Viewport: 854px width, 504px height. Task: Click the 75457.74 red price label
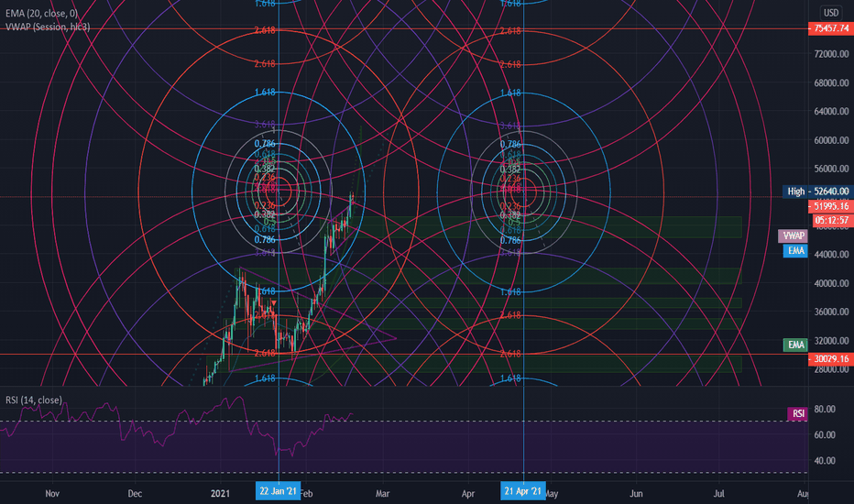pyautogui.click(x=830, y=28)
